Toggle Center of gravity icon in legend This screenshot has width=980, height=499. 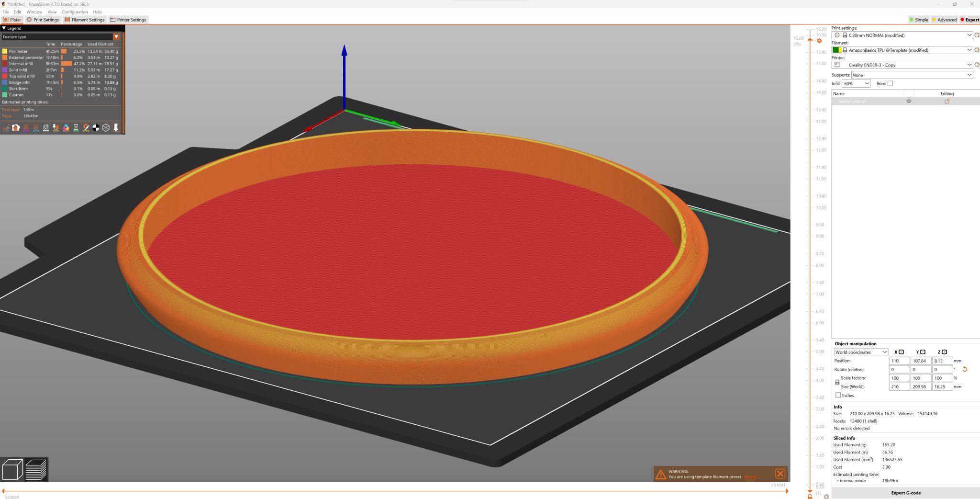[x=96, y=127]
